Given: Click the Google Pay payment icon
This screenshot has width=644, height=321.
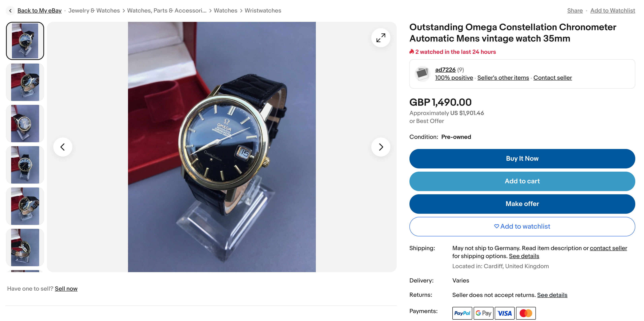Looking at the screenshot, I should pos(483,313).
